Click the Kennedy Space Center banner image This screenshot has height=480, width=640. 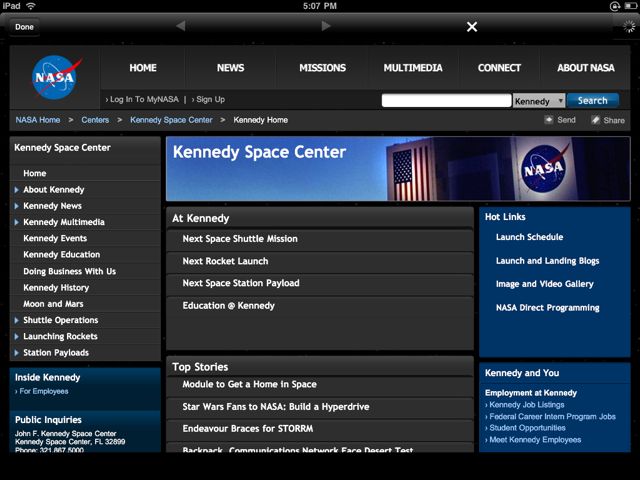click(x=398, y=169)
